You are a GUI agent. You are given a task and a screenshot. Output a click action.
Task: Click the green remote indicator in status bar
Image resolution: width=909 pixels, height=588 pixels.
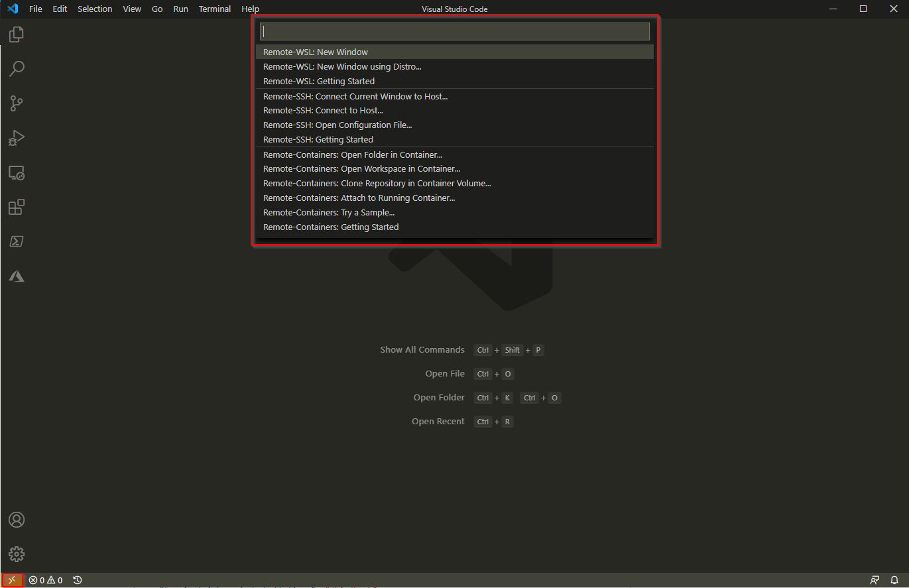(x=12, y=580)
